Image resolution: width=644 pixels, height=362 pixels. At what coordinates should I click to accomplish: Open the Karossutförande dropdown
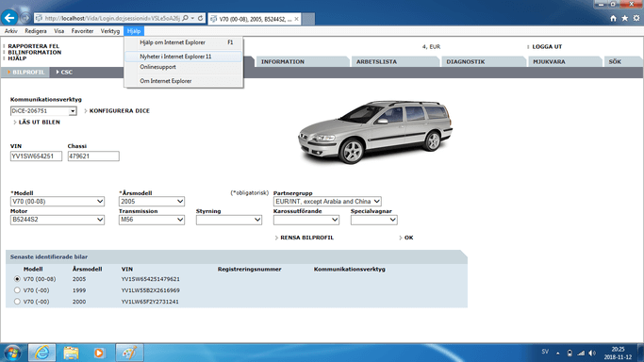(x=306, y=220)
